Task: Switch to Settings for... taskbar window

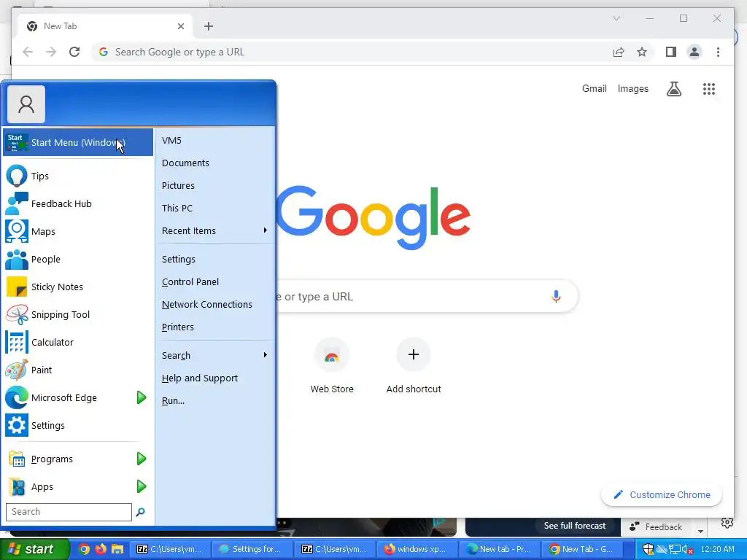Action: [252, 549]
